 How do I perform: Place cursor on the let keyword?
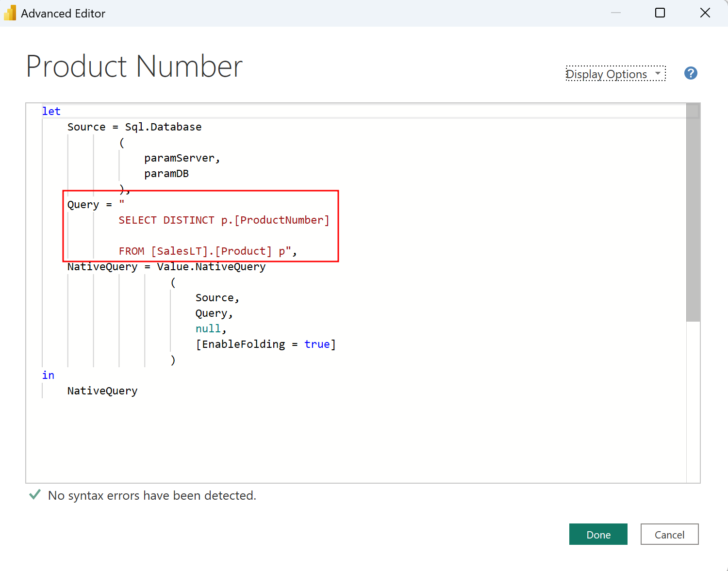tap(51, 111)
